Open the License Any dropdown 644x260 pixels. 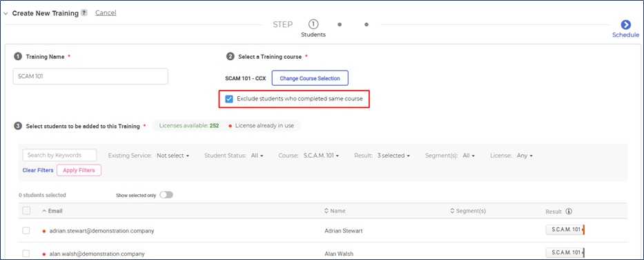[x=525, y=156]
